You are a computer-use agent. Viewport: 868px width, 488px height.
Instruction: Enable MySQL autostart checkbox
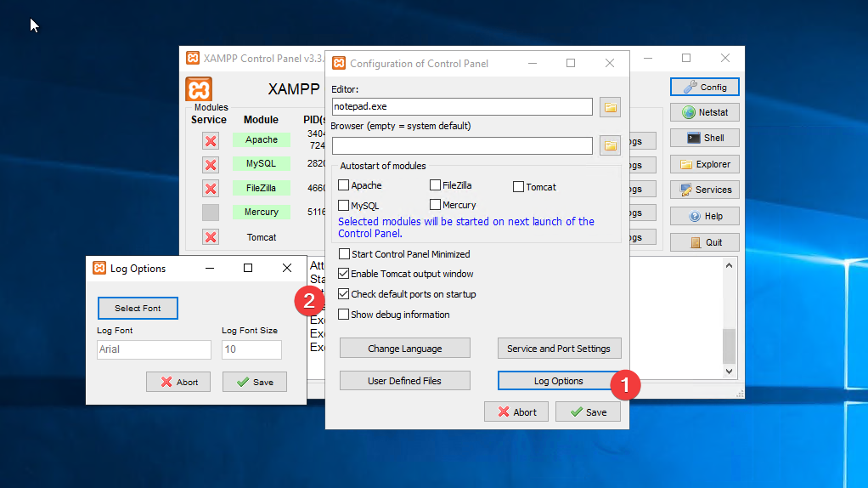[x=344, y=206]
